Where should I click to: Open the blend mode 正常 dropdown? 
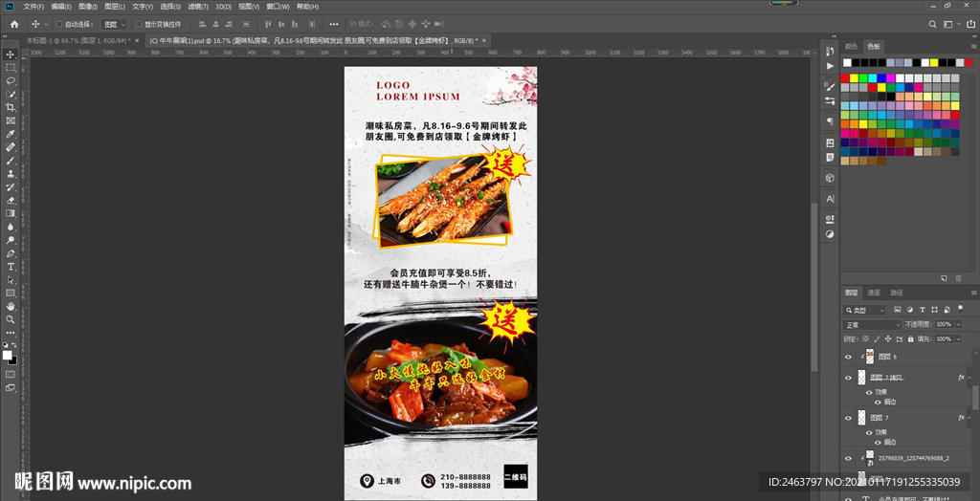(x=872, y=325)
